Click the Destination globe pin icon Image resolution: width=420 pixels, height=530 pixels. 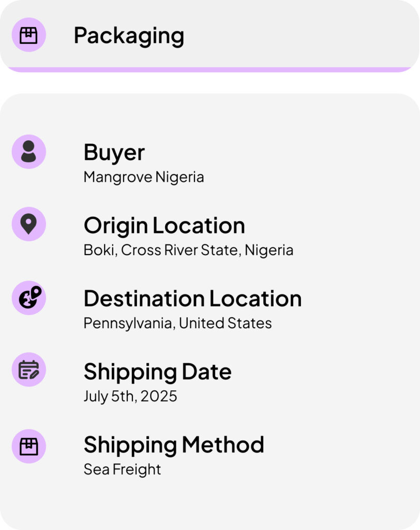[x=29, y=298]
